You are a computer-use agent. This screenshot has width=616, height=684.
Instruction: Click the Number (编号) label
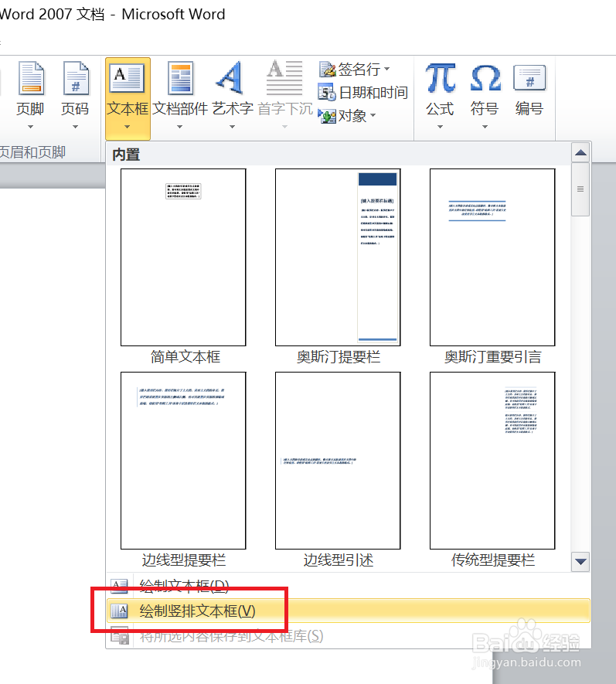click(x=529, y=109)
